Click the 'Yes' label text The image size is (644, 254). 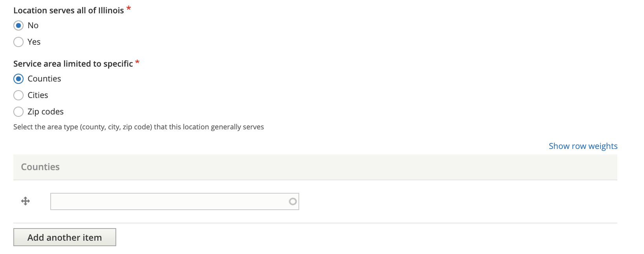[34, 42]
